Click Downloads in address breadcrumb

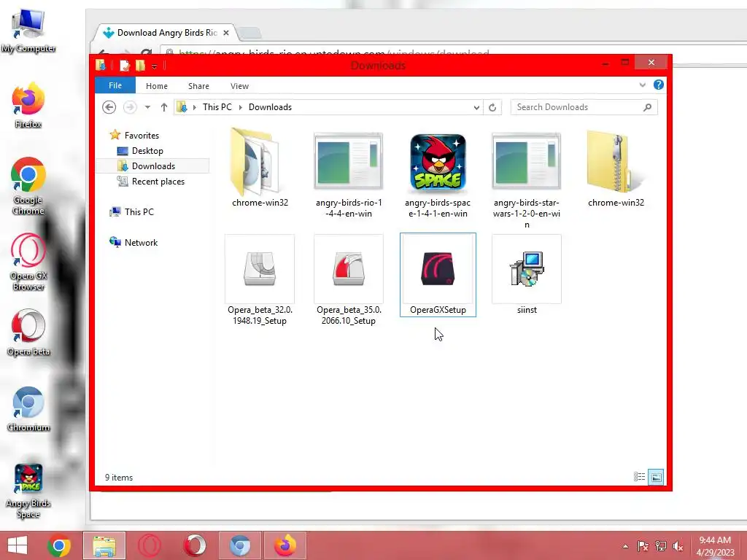270,107
